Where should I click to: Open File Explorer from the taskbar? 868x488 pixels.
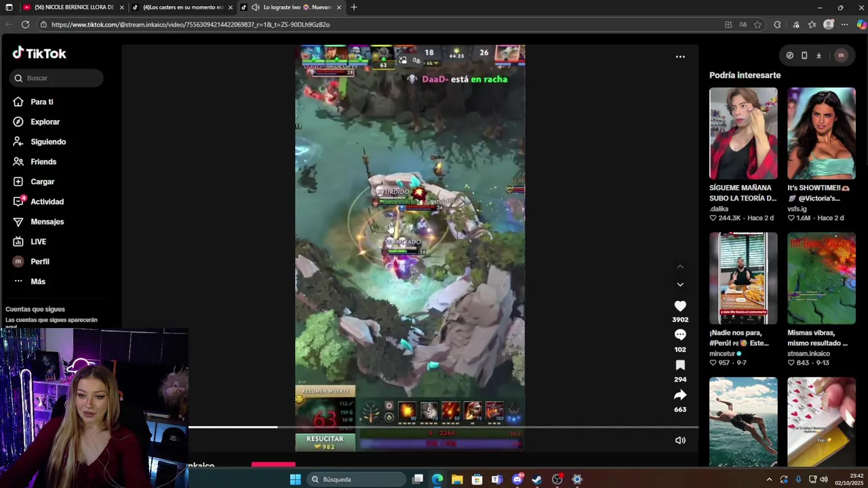coord(457,479)
